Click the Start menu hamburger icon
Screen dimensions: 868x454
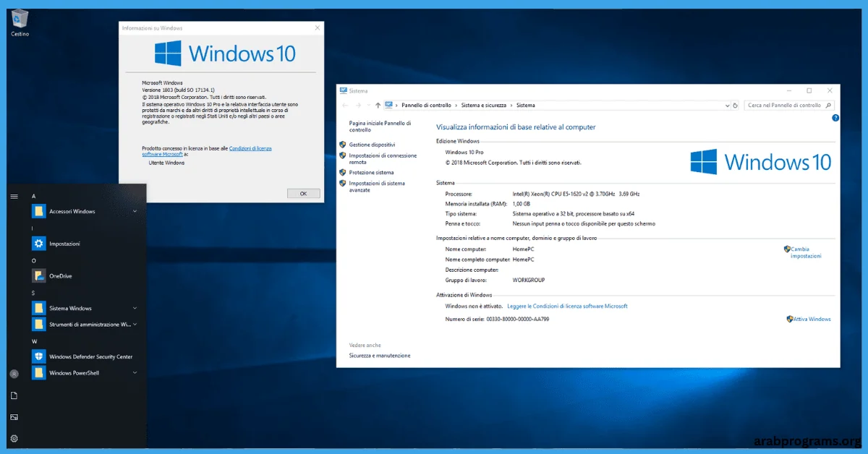[14, 196]
